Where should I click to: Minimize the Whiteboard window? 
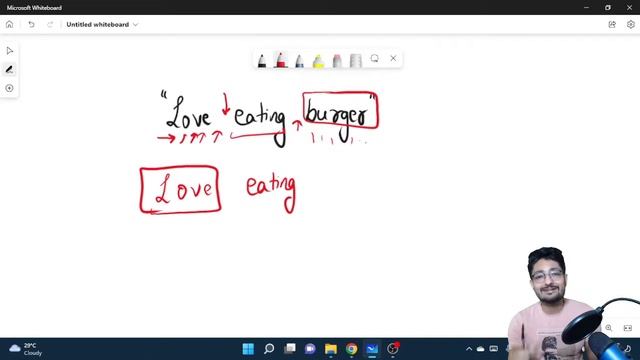pyautogui.click(x=587, y=7)
